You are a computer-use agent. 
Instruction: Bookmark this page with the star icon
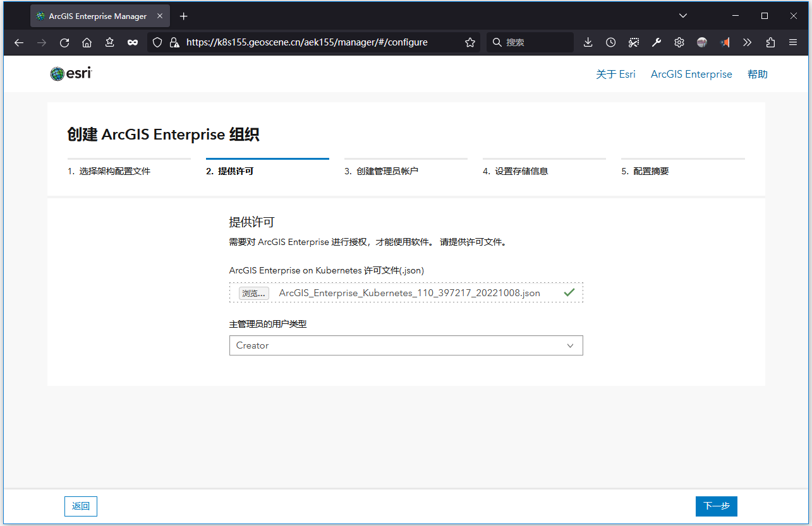pyautogui.click(x=470, y=42)
